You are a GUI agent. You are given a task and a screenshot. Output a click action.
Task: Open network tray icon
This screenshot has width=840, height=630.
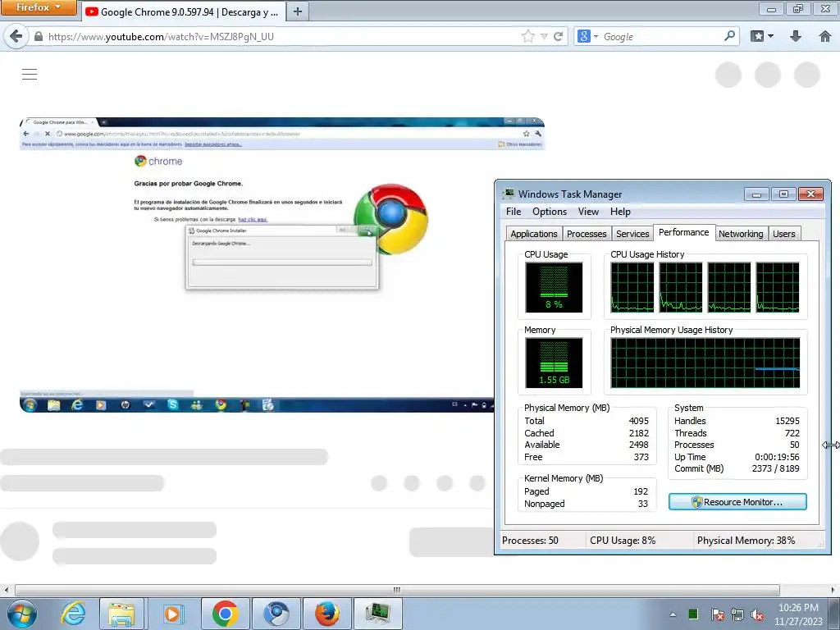coord(737,614)
